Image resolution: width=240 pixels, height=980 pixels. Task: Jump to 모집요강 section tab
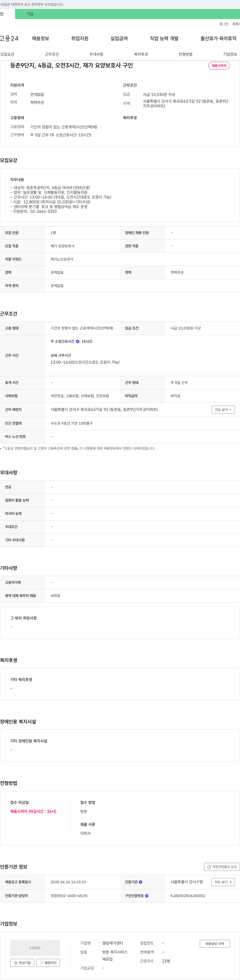(7, 54)
